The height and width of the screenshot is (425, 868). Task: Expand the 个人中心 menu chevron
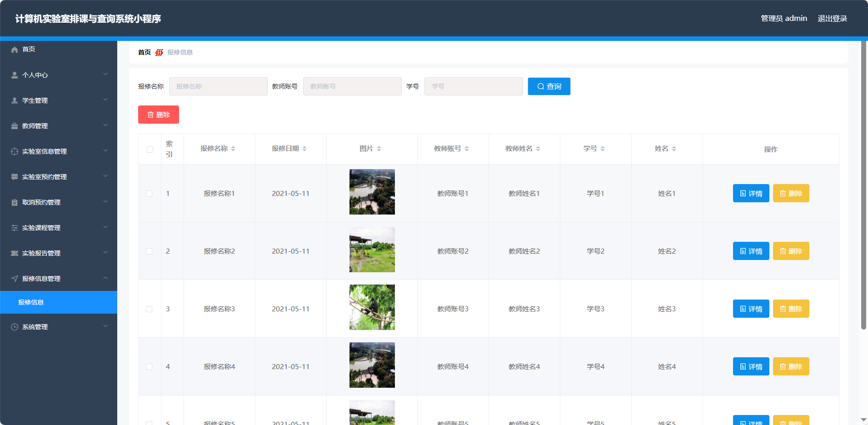[x=105, y=74]
